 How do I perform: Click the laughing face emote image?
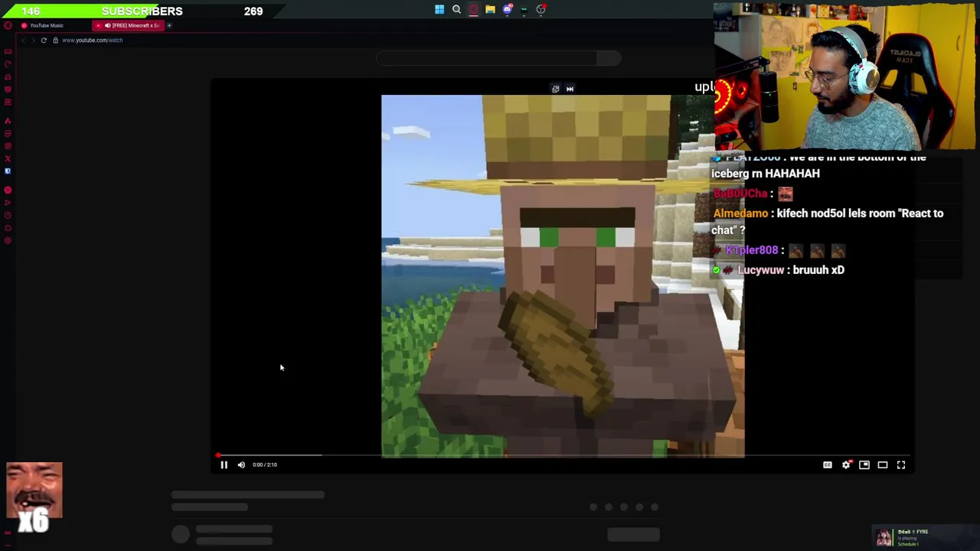pyautogui.click(x=34, y=491)
